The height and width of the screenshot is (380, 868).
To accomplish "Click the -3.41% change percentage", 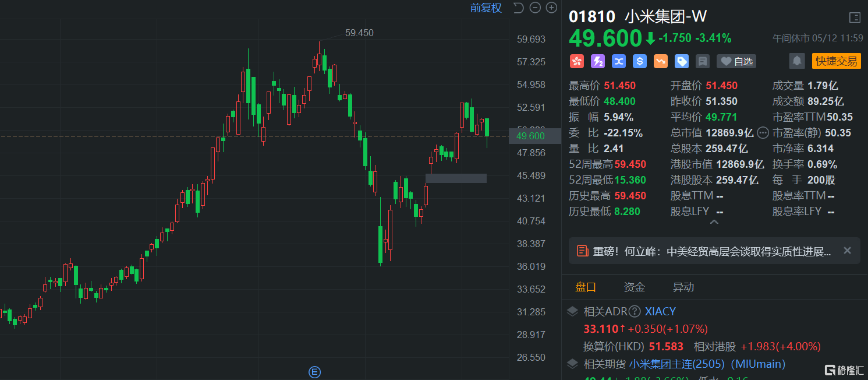I will [714, 38].
